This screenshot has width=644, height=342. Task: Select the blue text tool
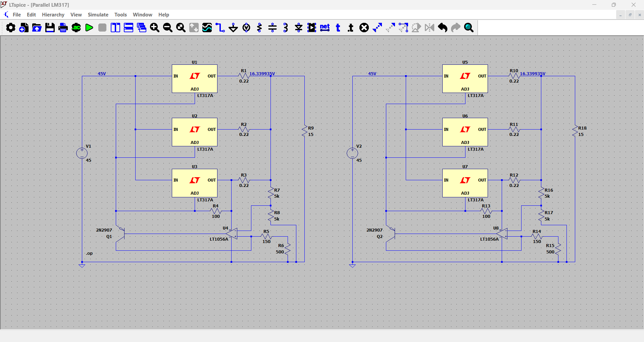click(x=338, y=28)
